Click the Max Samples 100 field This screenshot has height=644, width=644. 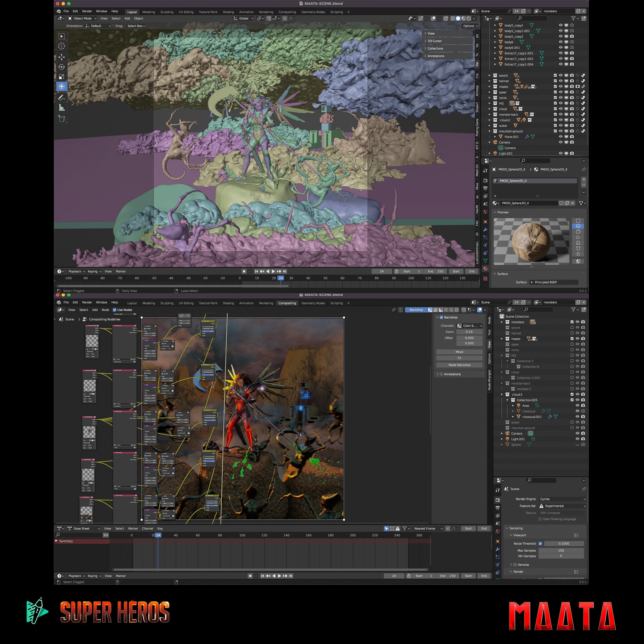[561, 551]
